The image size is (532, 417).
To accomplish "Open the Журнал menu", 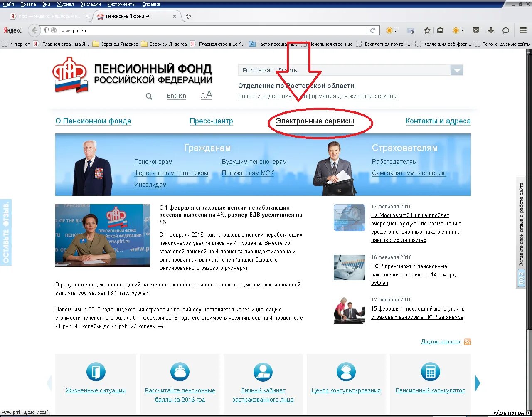I will tap(65, 4).
